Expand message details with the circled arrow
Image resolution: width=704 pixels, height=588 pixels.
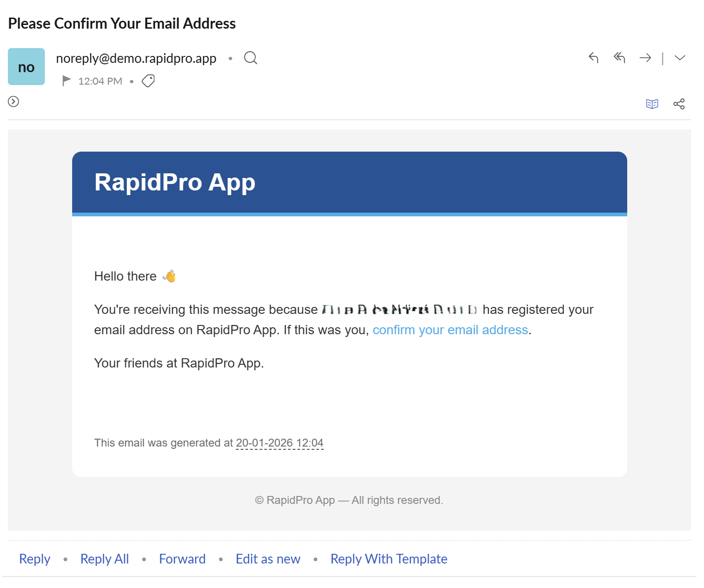pos(13,102)
